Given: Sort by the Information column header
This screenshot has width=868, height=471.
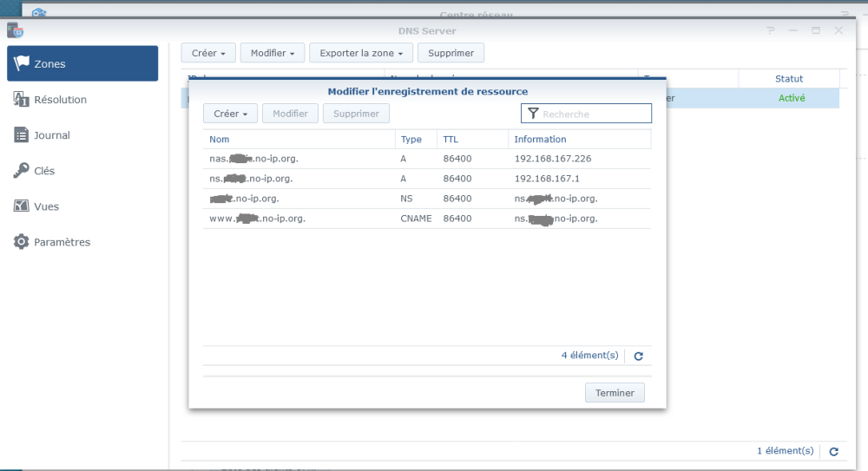Looking at the screenshot, I should coord(540,139).
